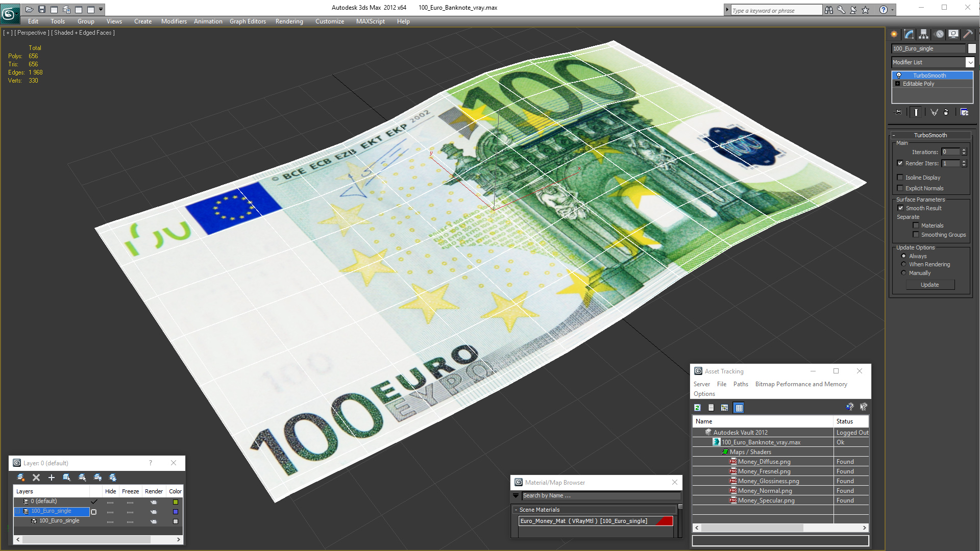Viewport: 980px width, 551px height.
Task: Collapse the TurboSmooth rollout header
Action: tap(930, 135)
